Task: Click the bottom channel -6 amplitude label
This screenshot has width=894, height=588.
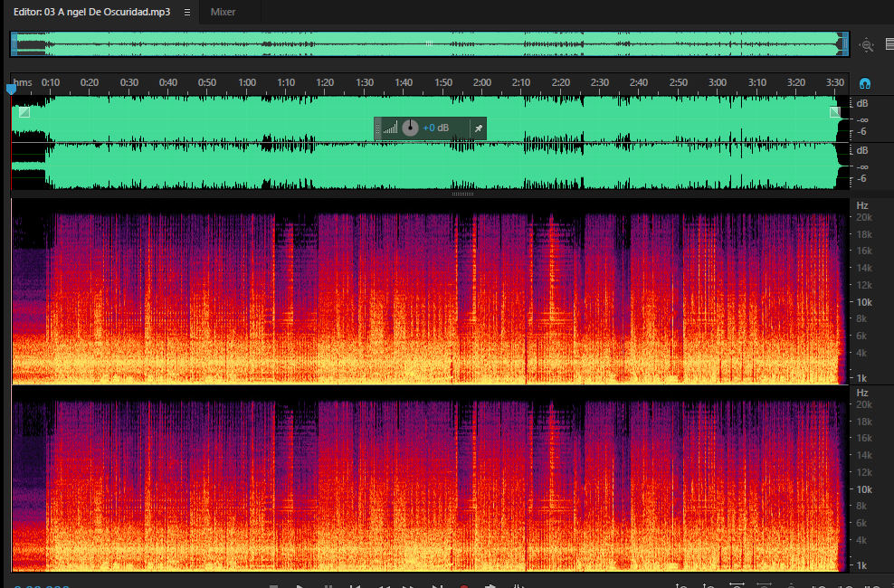Action: 861,179
